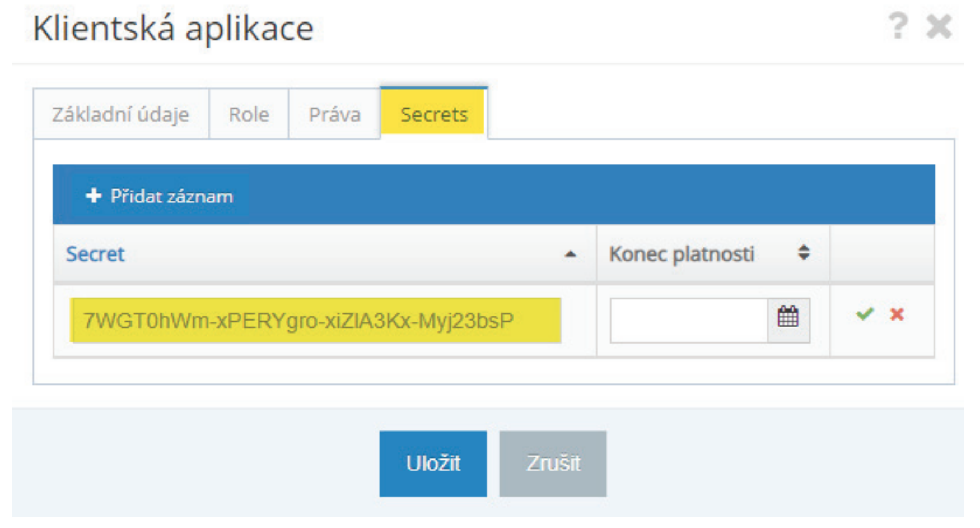Select the Secrets tab
The width and height of the screenshot is (980, 528).
(x=434, y=114)
